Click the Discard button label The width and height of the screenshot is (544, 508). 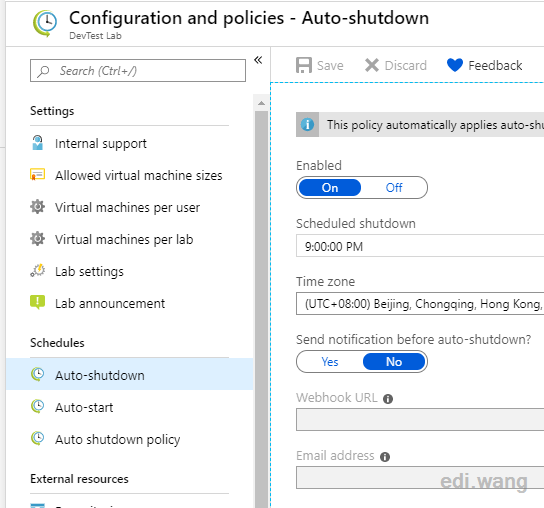coord(406,65)
